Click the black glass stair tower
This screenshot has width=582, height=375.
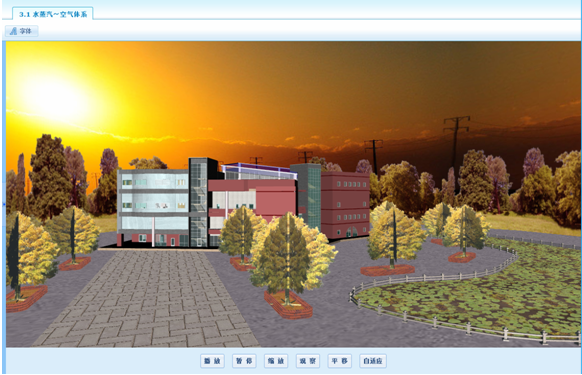(x=200, y=202)
